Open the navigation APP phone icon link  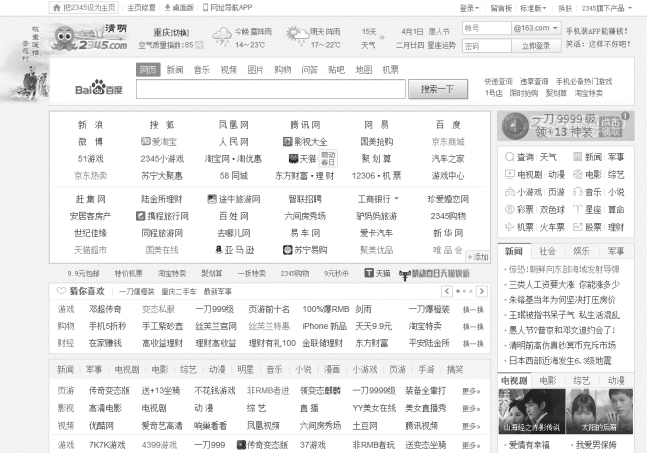[x=205, y=7]
